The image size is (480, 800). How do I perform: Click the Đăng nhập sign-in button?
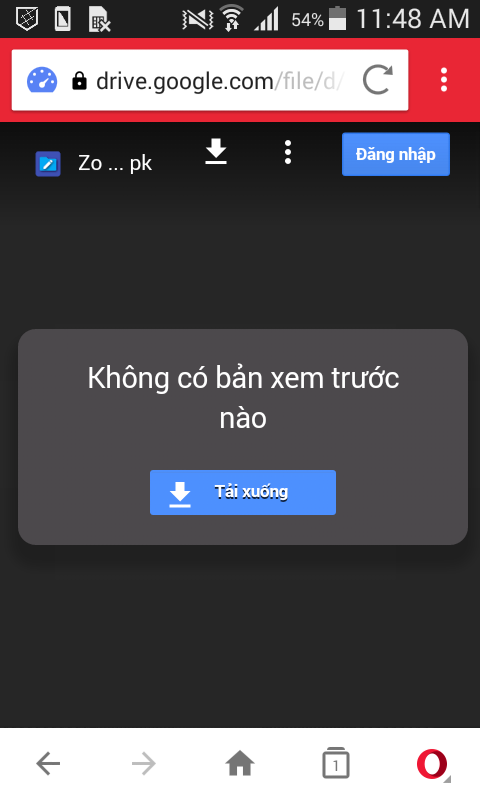[x=396, y=154]
